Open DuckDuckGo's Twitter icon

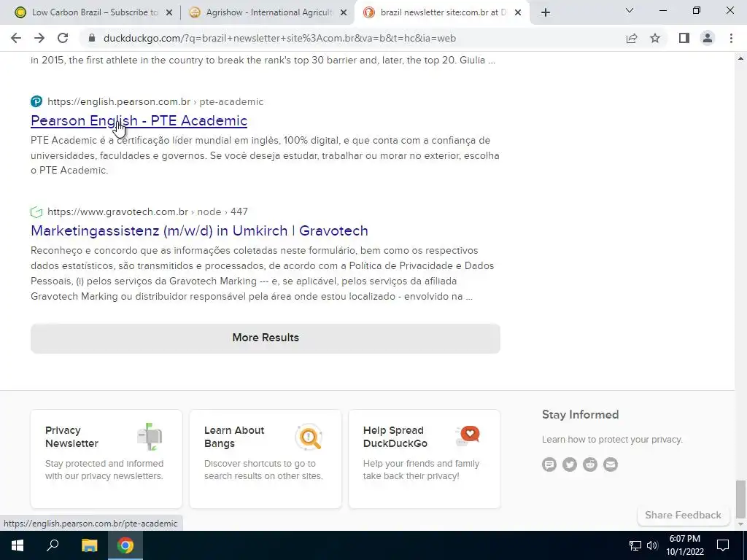[x=570, y=464]
